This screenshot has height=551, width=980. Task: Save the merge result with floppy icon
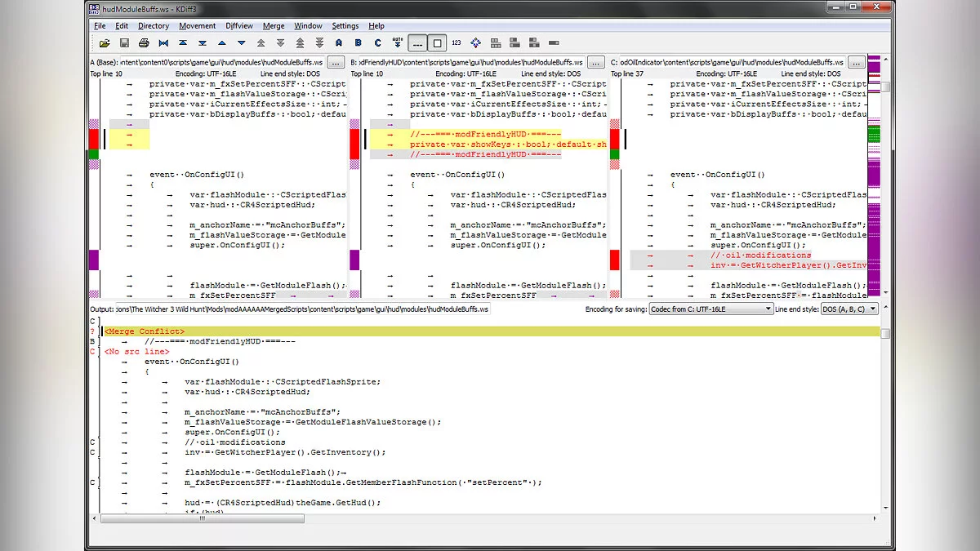[x=124, y=42]
